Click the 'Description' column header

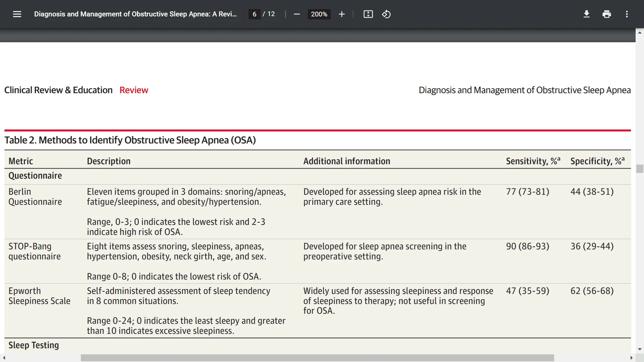click(109, 161)
